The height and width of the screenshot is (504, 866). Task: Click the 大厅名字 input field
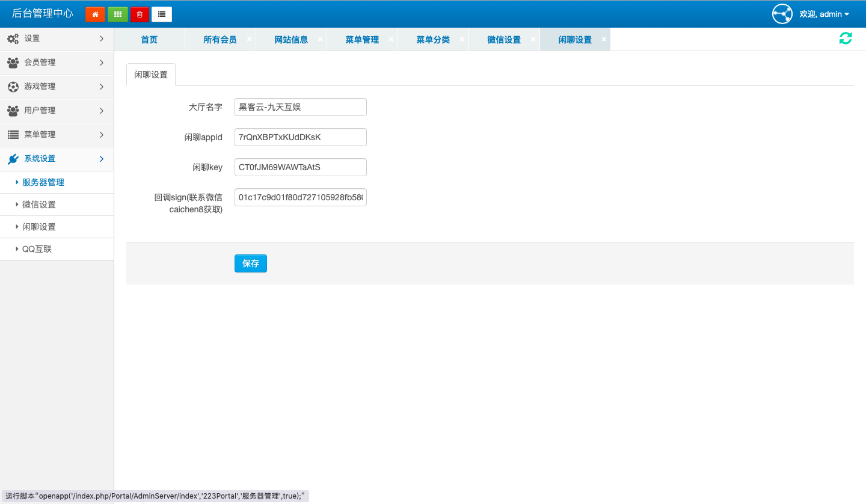300,107
